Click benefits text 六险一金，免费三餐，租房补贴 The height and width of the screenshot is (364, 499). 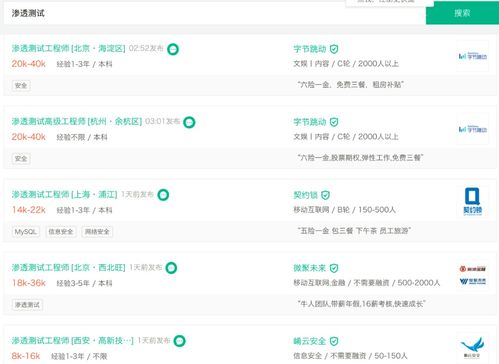(x=351, y=85)
